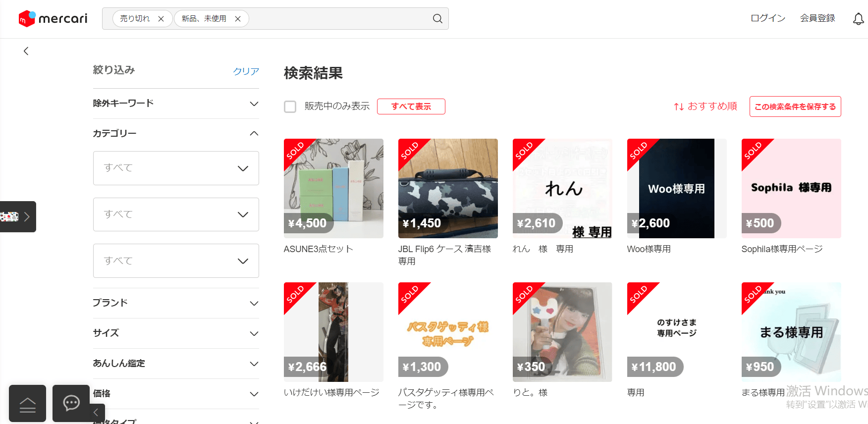
Task: Open the ASUNE3点セット product thumbnail
Action: [x=333, y=188]
